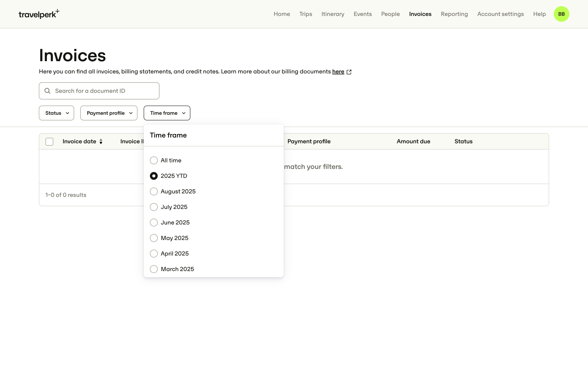This screenshot has height=372, width=588.
Task: Open the Invoices nav item
Action: point(420,14)
